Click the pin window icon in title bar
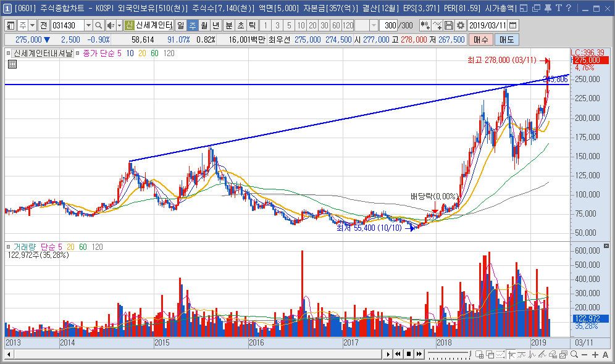Image resolution: width=615 pixels, height=364 pixels. [x=548, y=8]
